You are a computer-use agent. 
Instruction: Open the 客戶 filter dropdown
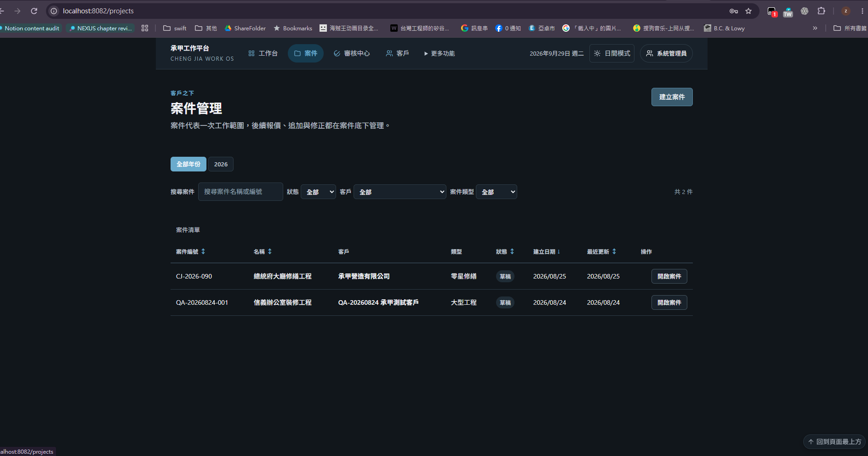400,192
